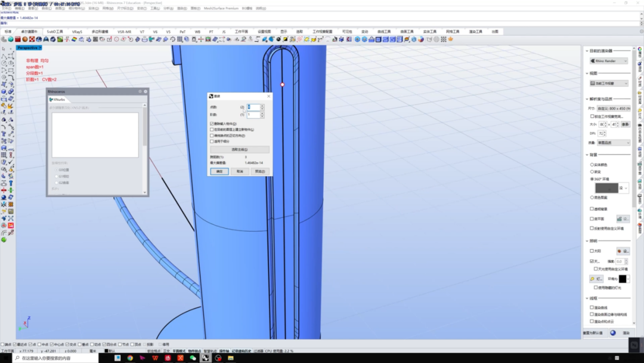The image size is (644, 363).
Task: Open NetEase Music red icon in taskbar
Action: click(x=168, y=358)
